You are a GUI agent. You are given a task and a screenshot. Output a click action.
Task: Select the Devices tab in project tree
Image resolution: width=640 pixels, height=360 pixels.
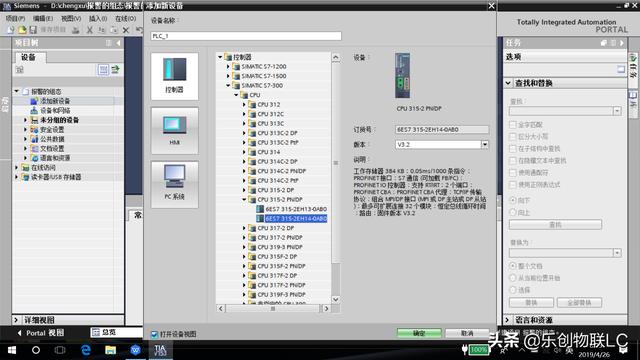29,57
